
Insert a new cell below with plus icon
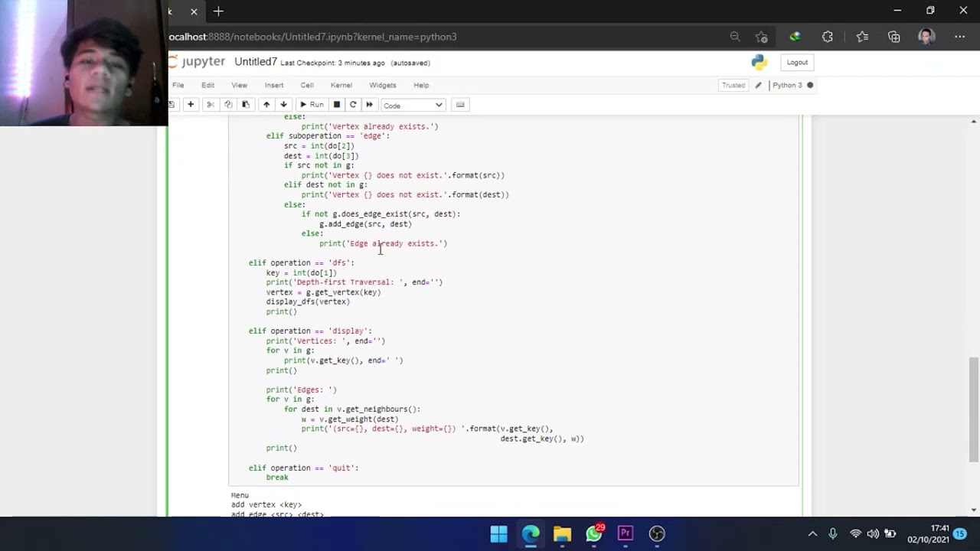pos(191,105)
